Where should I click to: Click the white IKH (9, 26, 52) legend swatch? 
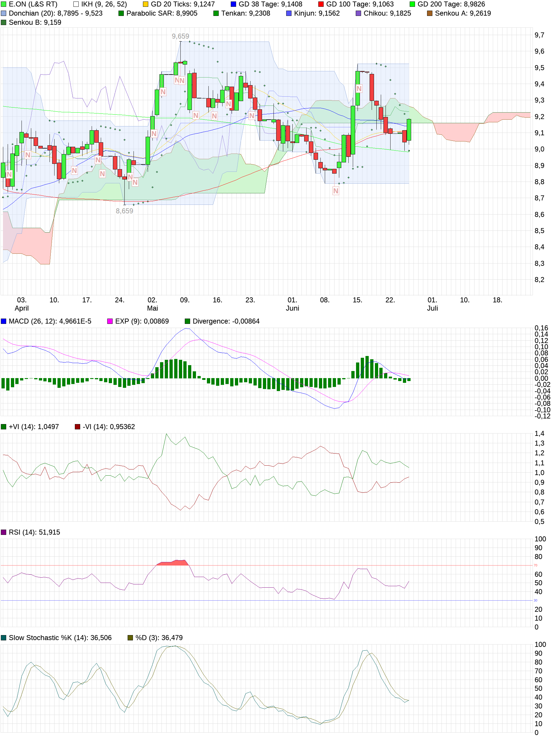pyautogui.click(x=76, y=4)
